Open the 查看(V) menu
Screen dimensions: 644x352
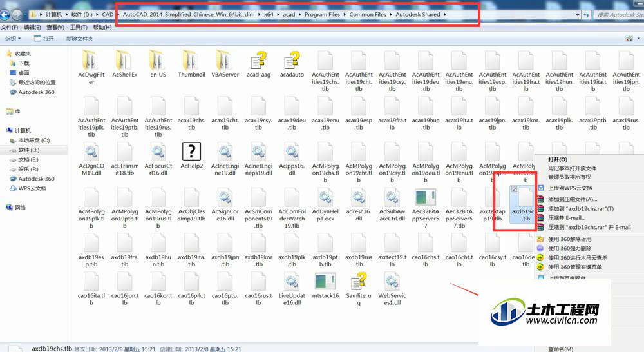pyautogui.click(x=55, y=27)
